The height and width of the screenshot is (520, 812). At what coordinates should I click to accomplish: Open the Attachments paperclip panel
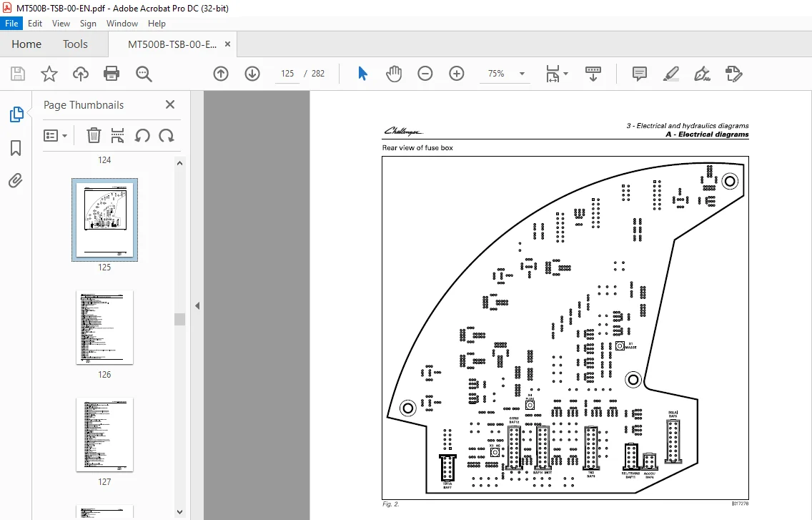[x=16, y=181]
